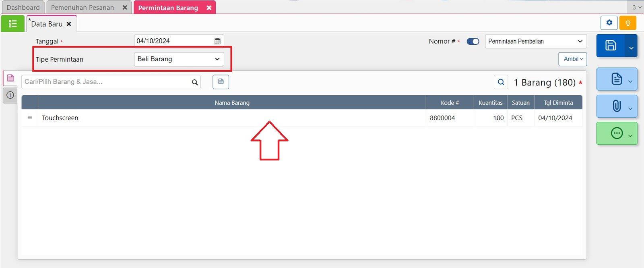Click the Cari/Pilih Barang & Jasa field
Image resolution: width=644 pixels, height=268 pixels.
click(x=107, y=82)
